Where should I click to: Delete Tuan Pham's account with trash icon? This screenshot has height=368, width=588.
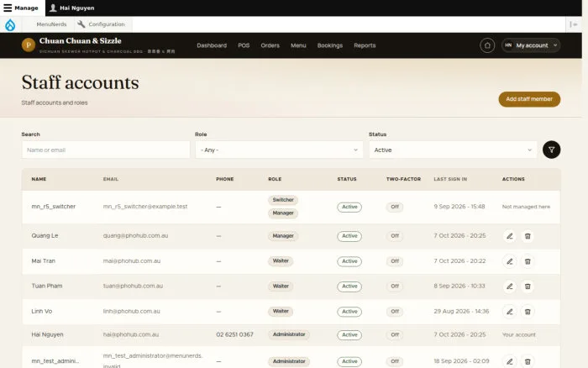(x=528, y=287)
